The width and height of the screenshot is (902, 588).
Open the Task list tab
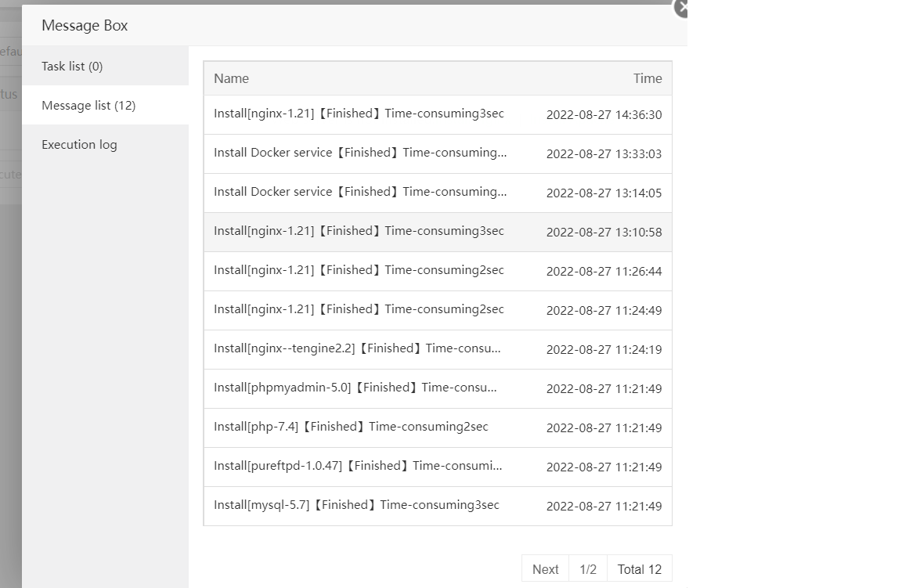point(72,67)
